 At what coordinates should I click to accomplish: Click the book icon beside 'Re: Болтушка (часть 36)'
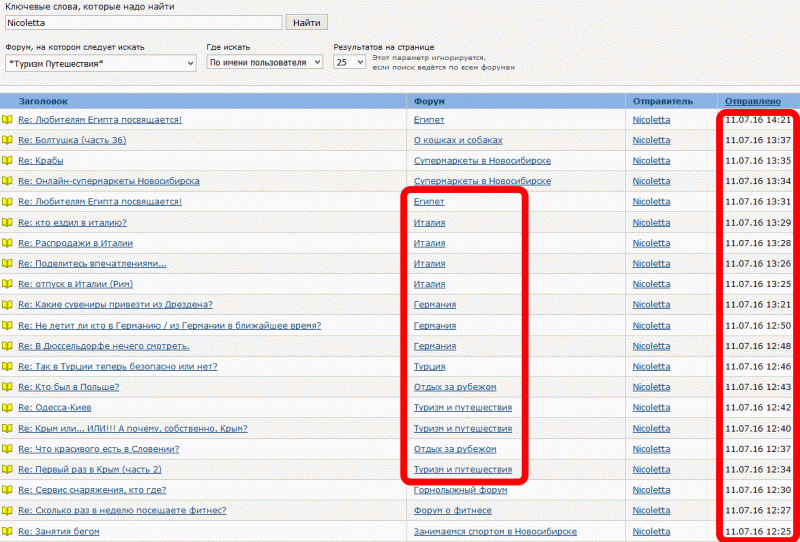pos(8,140)
